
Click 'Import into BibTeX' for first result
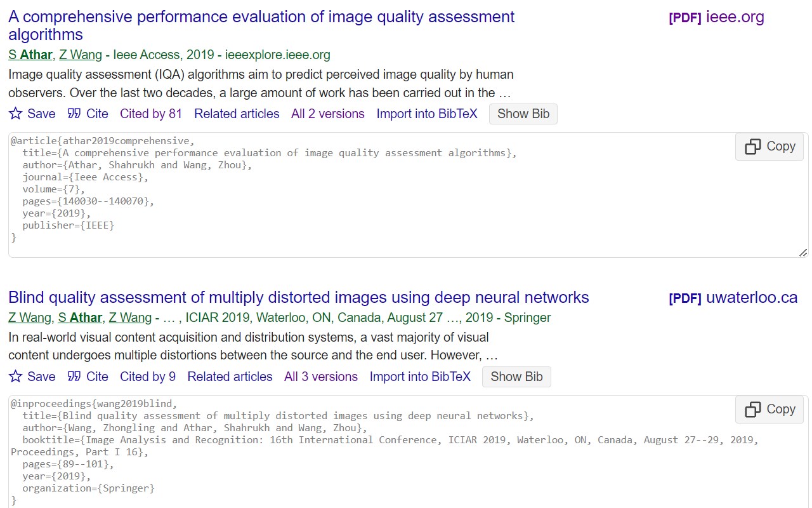tap(426, 114)
